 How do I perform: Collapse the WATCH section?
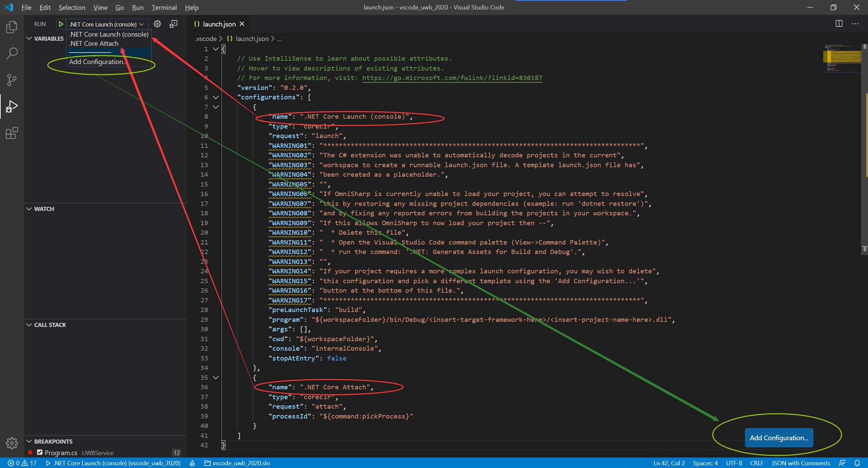point(29,209)
